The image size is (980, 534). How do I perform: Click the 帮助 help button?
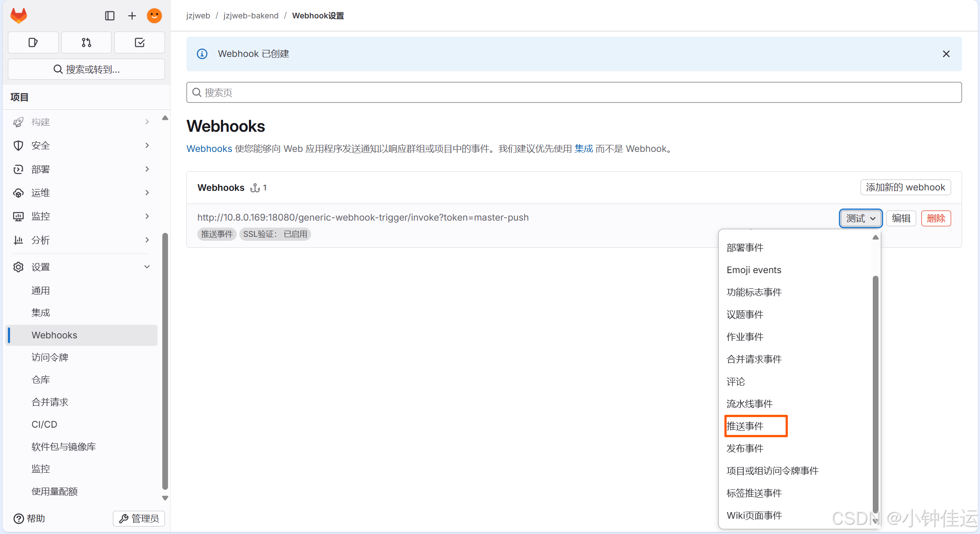[x=29, y=519]
